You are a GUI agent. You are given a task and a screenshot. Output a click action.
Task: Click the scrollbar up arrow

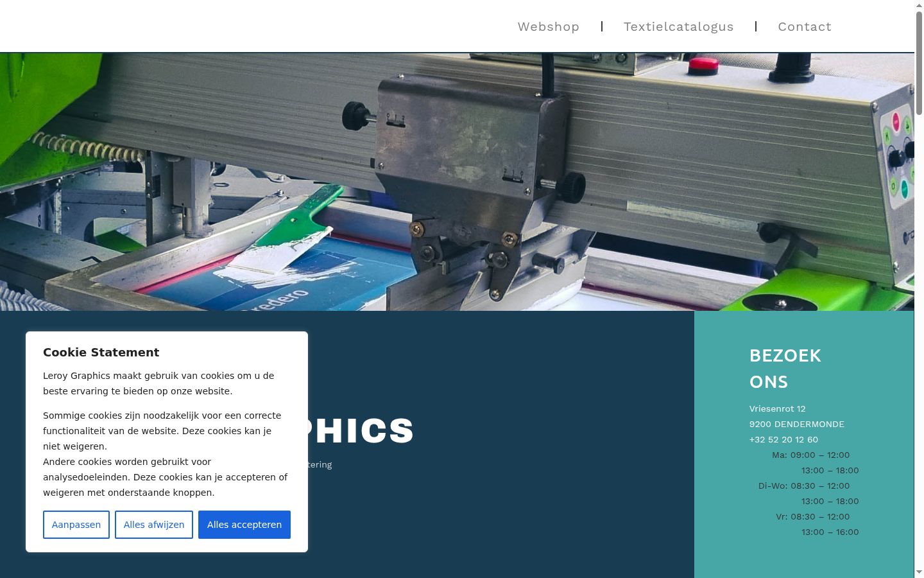(919, 5)
